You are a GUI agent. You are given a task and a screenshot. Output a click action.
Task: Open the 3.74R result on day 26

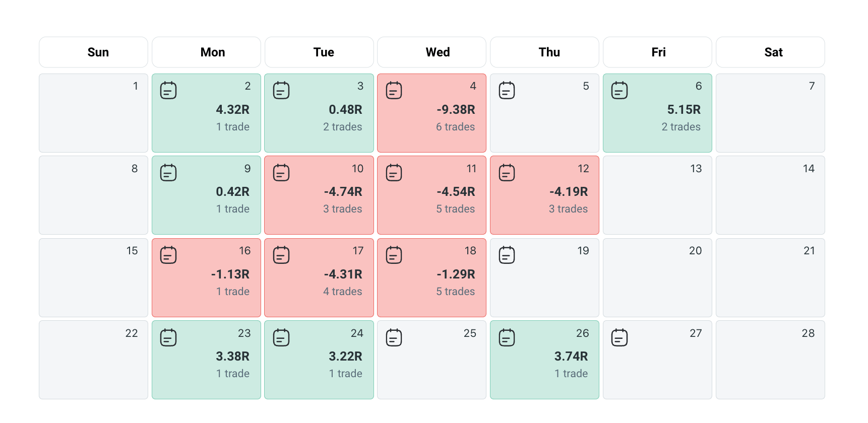pos(571,357)
